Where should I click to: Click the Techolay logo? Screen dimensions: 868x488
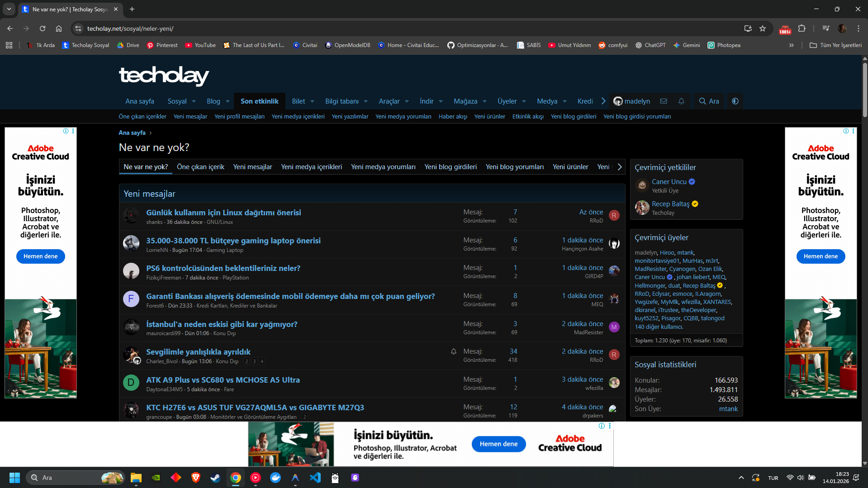(164, 76)
